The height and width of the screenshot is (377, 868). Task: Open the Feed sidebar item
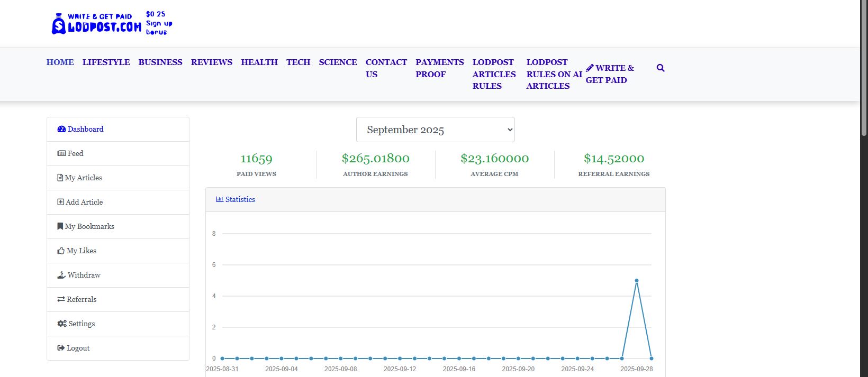pos(70,153)
